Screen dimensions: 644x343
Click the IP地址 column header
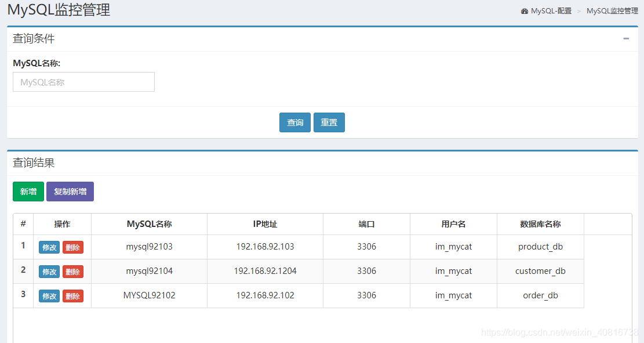[265, 224]
